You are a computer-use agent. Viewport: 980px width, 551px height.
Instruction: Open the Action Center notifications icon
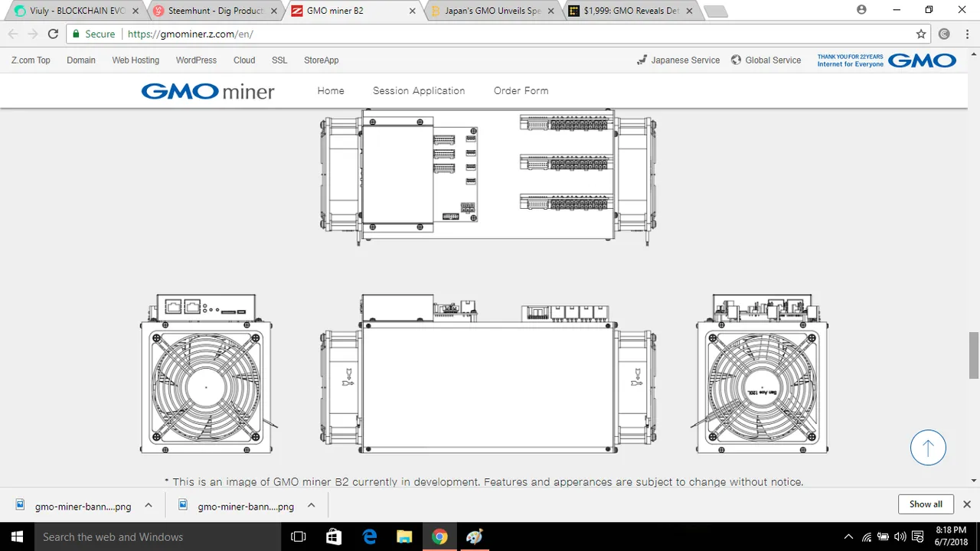pyautogui.click(x=919, y=537)
